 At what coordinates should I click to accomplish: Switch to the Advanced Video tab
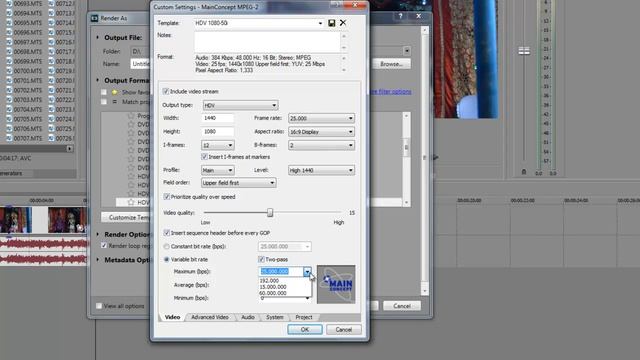[x=210, y=317]
